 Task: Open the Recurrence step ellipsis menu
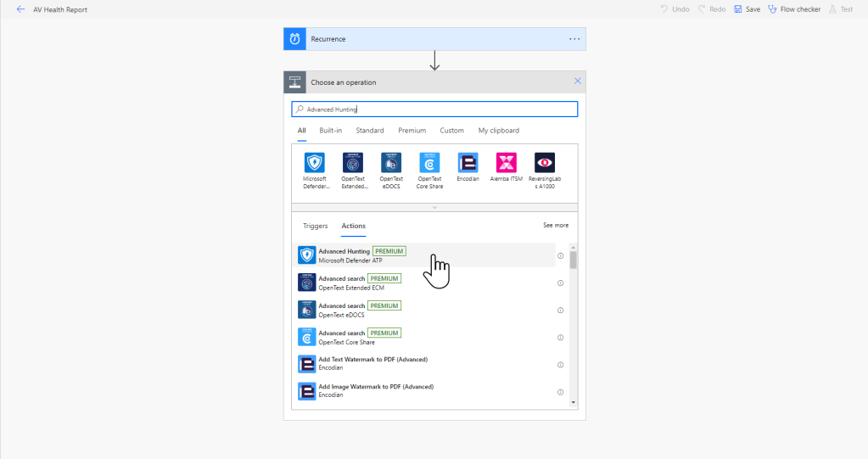click(x=574, y=39)
